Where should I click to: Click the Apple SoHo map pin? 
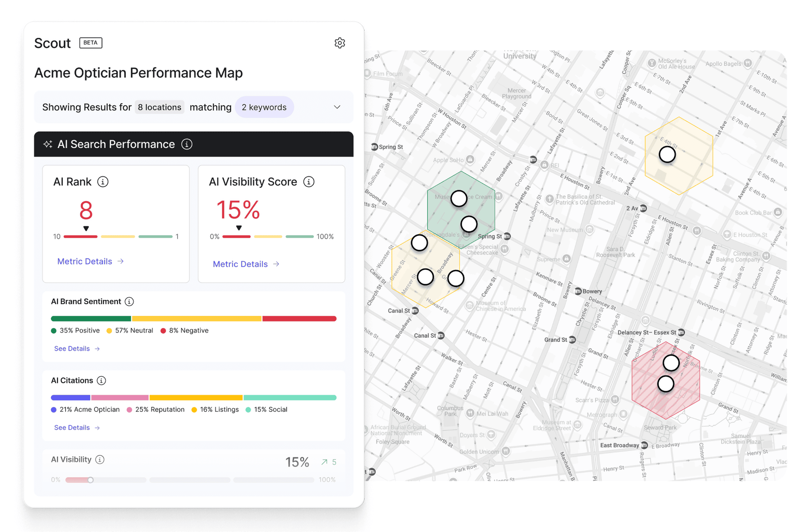(470, 160)
